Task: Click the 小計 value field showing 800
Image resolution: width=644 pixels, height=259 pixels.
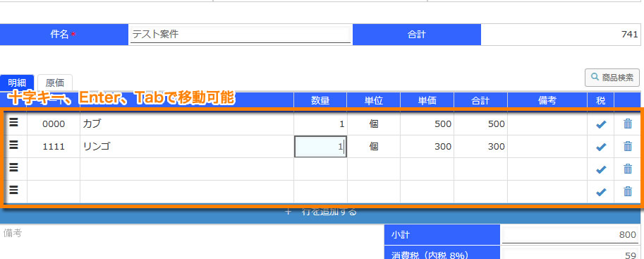Action: (571, 235)
